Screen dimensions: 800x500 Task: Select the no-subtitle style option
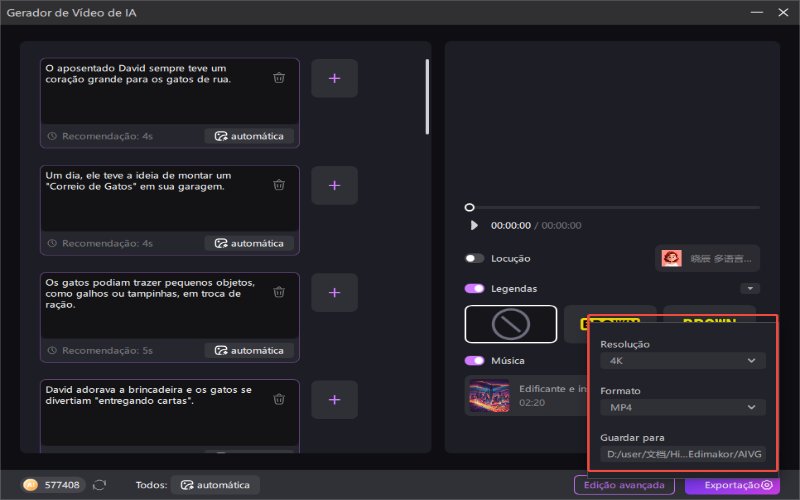click(510, 324)
